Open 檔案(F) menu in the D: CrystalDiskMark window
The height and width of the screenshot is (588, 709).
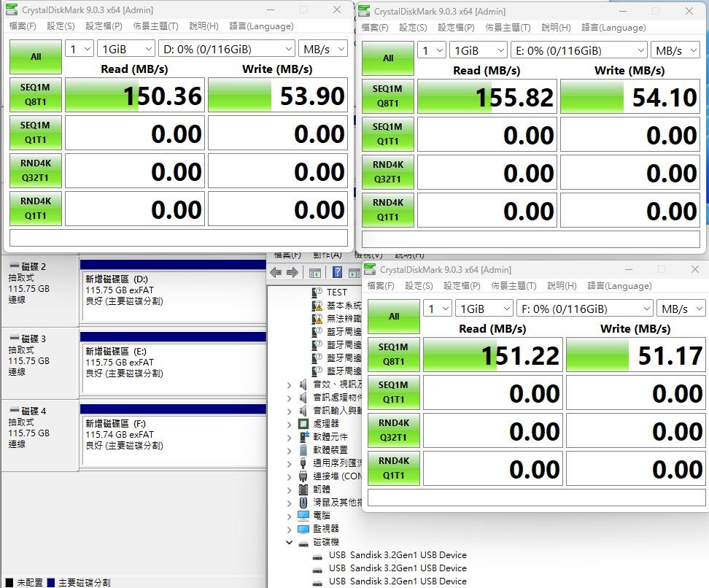(23, 26)
